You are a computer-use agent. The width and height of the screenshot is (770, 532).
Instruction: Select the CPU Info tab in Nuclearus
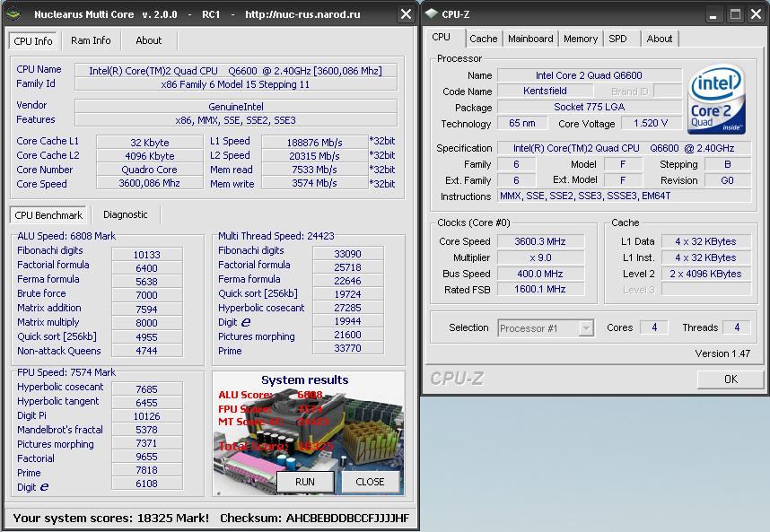[x=33, y=40]
